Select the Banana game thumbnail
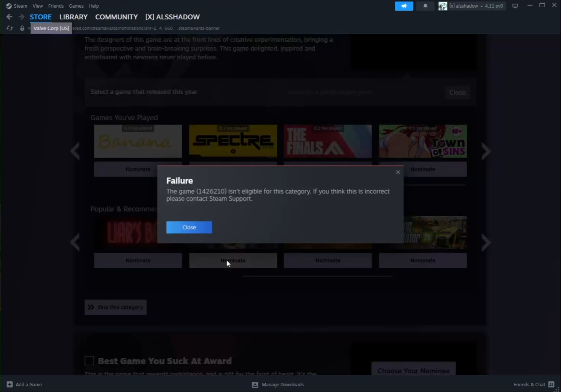 (x=138, y=141)
